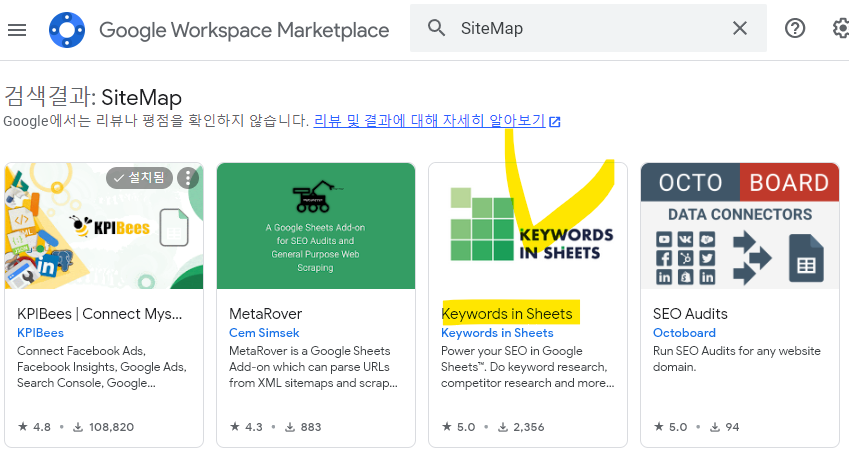849x460 pixels.
Task: Click the MetaRover description text
Action: (x=314, y=367)
